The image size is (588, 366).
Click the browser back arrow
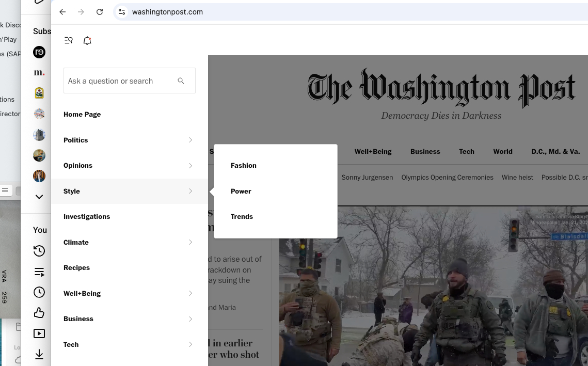tap(62, 12)
